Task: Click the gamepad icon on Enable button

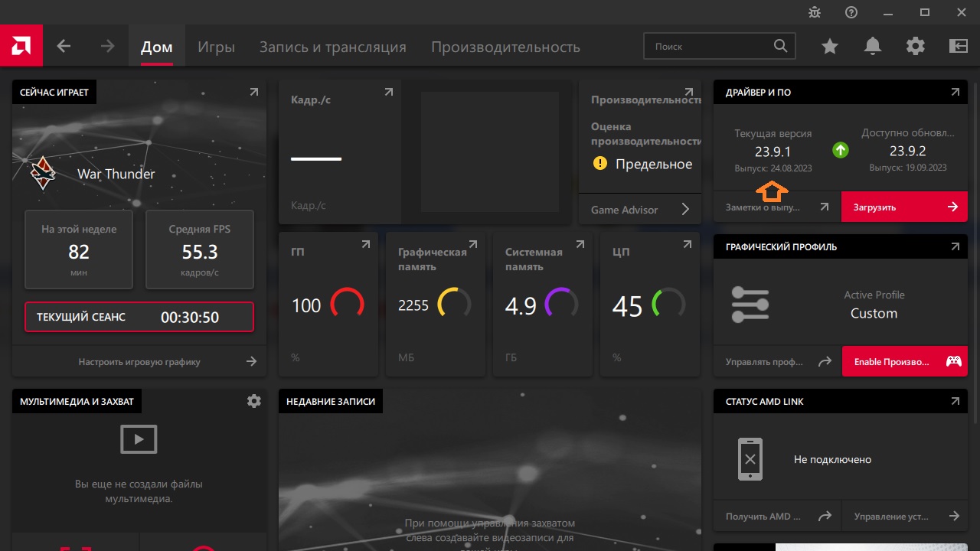Action: coord(953,361)
